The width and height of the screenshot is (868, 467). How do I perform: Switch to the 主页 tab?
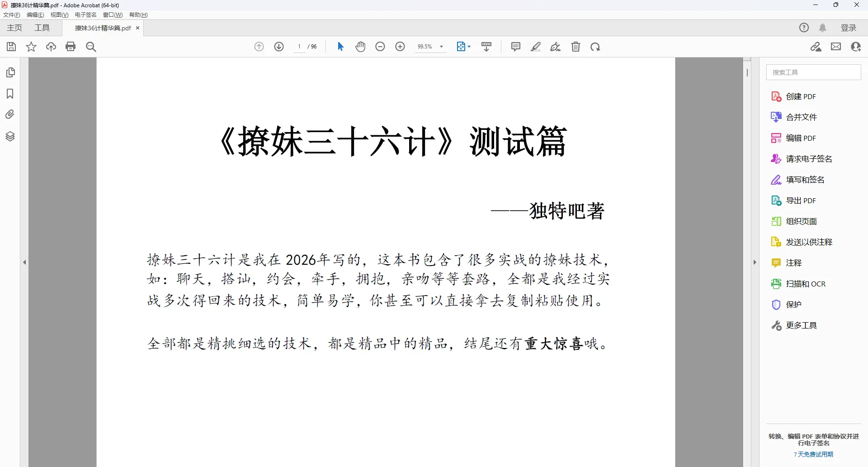[14, 28]
